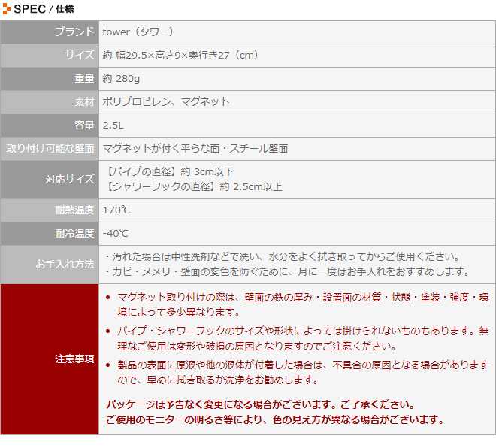496x448 pixels.
Task: Select the 'tower（タワー）' brand value
Action: tap(138, 32)
